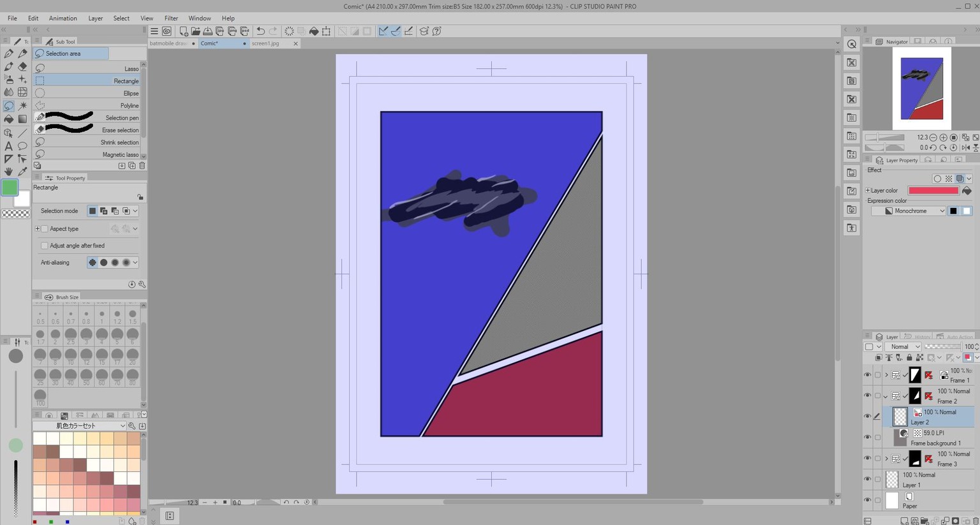Viewport: 980px width, 525px height.
Task: Click the green main drawing color swatch
Action: [10, 187]
